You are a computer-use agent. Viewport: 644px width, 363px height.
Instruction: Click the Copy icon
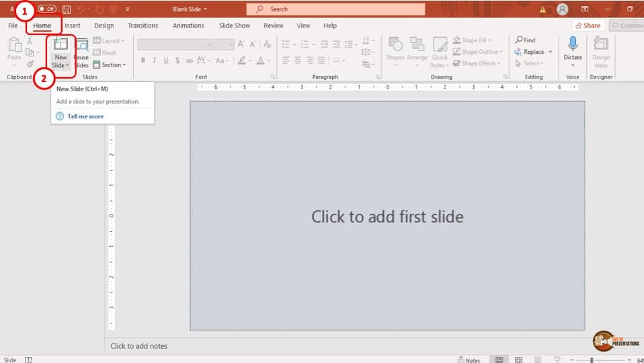30,52
